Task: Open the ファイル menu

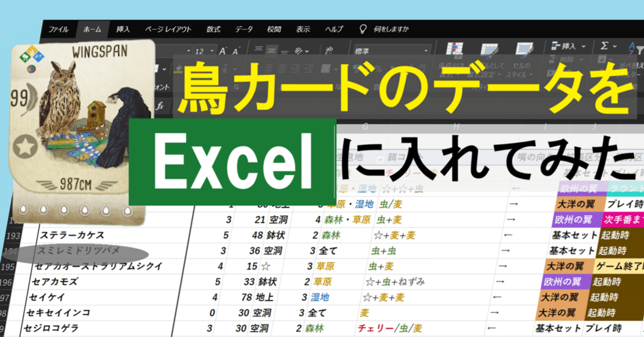Action: pos(58,29)
